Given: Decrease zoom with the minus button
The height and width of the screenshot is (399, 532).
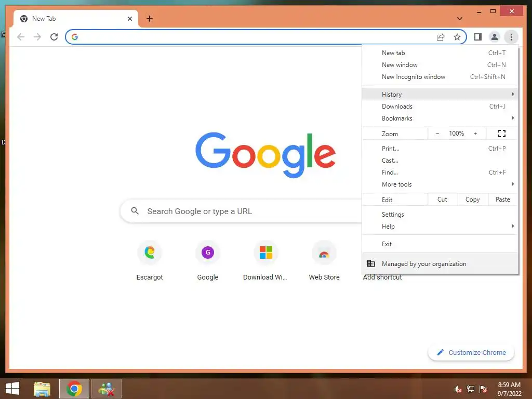Looking at the screenshot, I should 437,134.
